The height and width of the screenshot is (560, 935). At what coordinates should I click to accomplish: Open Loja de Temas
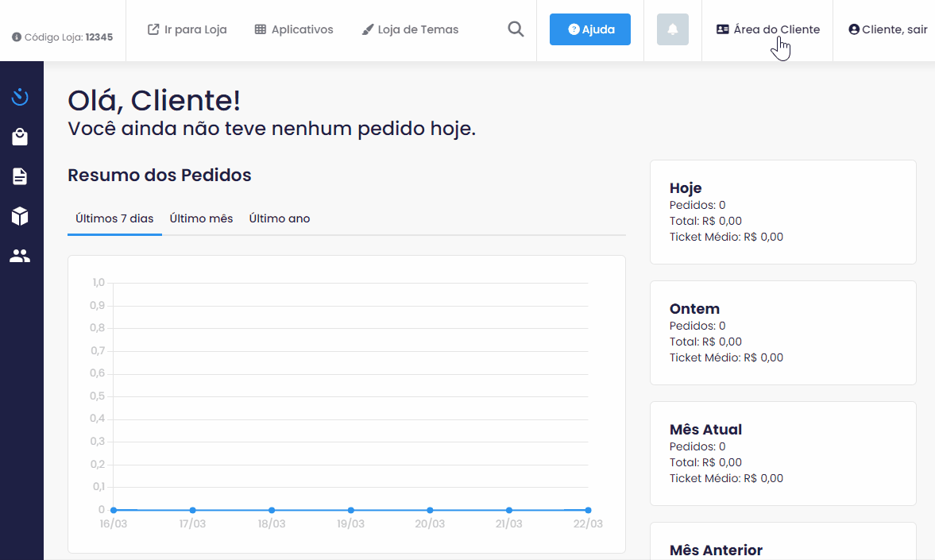tap(410, 29)
